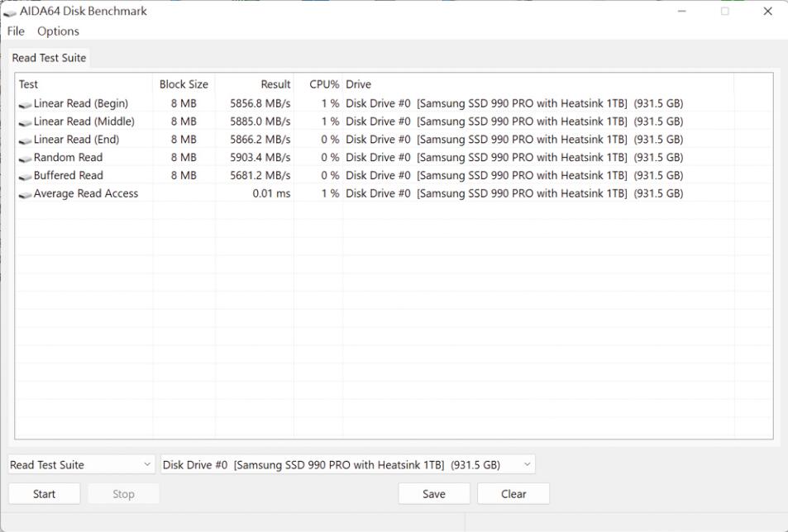Viewport: 788px width, 532px height.
Task: Open the File menu
Action: coord(16,31)
